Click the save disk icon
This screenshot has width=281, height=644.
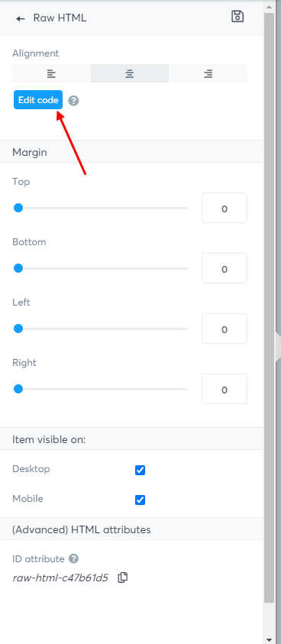237,17
